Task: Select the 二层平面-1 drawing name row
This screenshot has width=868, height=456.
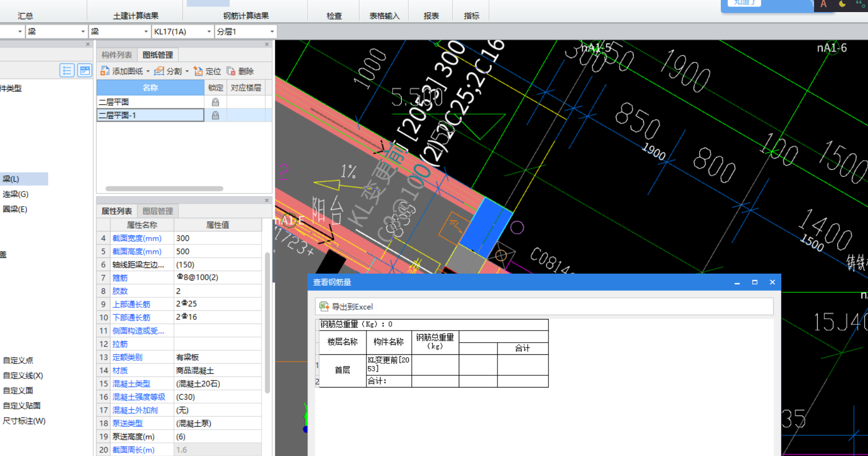Action: point(150,115)
